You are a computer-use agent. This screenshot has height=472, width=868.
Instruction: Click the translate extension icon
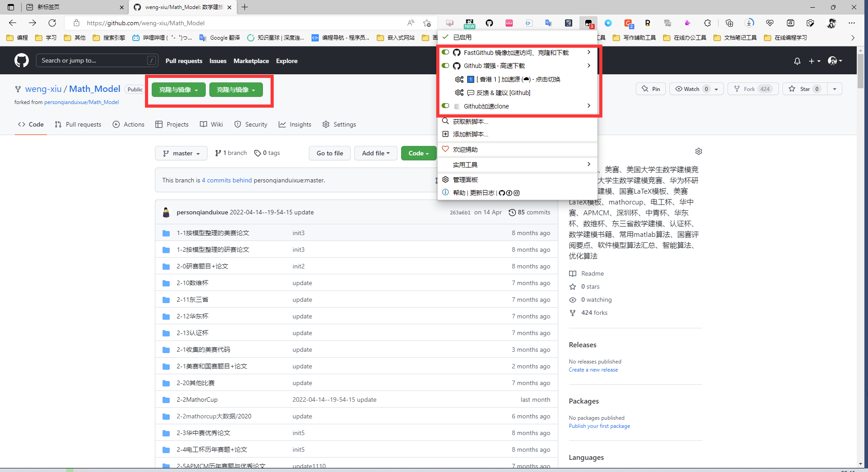548,23
